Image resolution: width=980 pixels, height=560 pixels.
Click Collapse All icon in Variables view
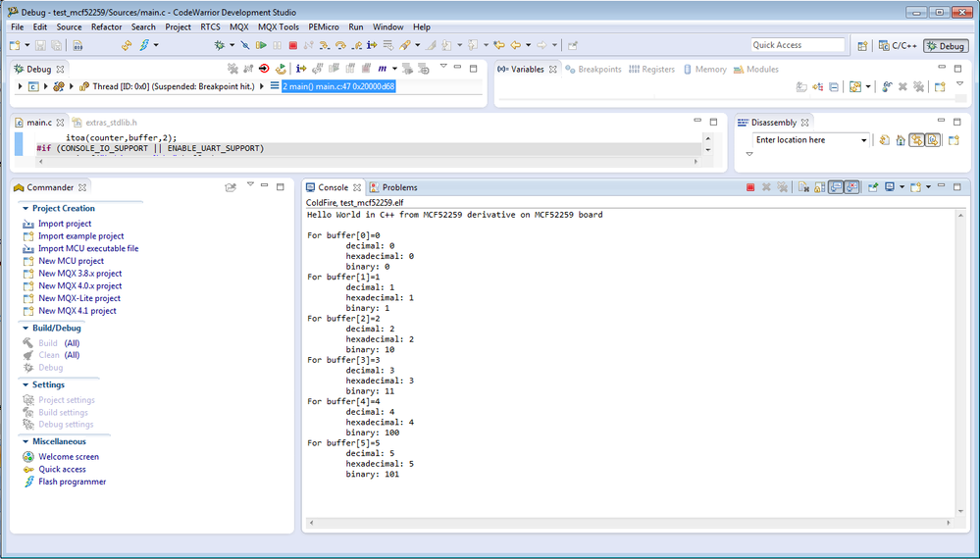[834, 87]
